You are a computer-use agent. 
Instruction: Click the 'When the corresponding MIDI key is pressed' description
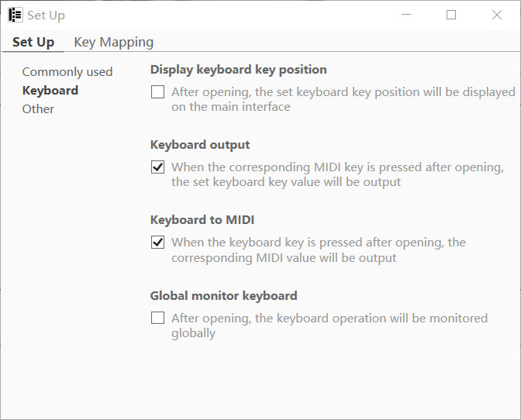click(337, 174)
